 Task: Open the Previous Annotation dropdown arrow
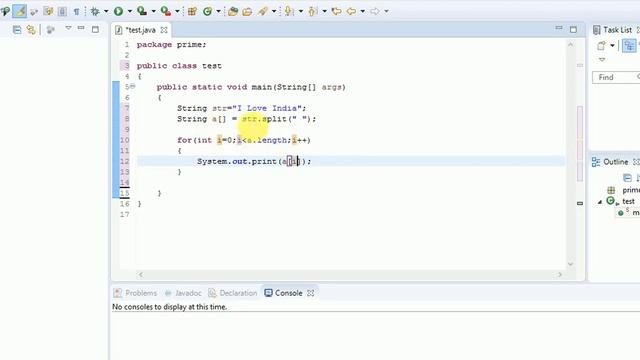coord(324,11)
